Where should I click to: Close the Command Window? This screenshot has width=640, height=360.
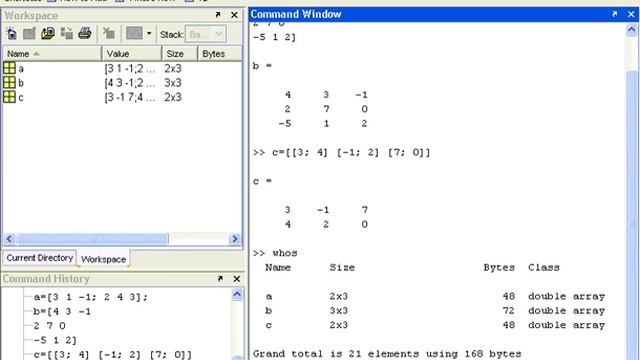point(631,14)
